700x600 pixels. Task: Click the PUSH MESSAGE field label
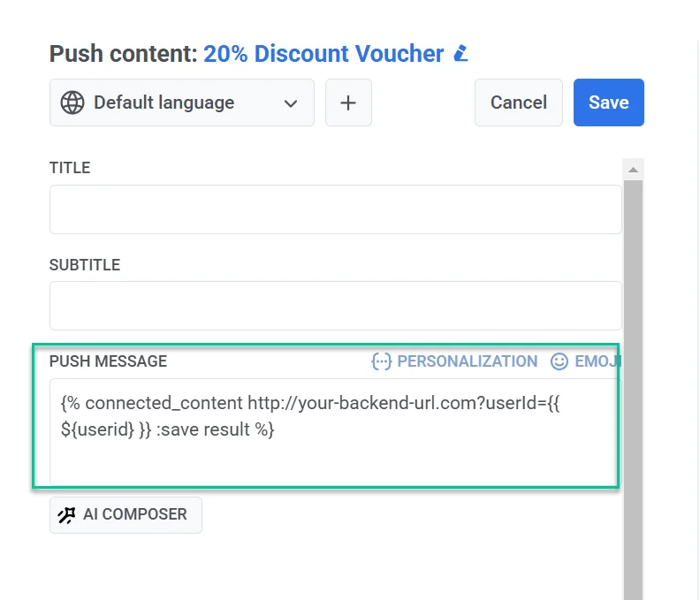coord(108,361)
